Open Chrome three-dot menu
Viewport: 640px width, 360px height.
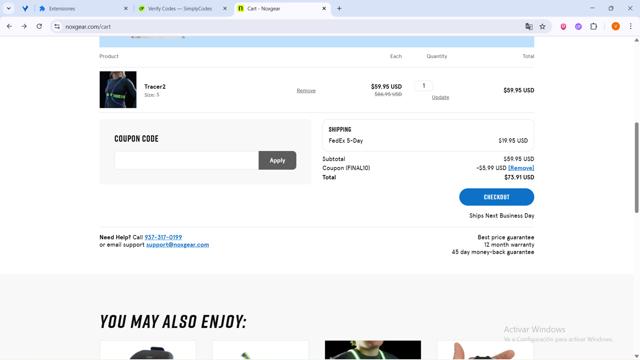[631, 27]
